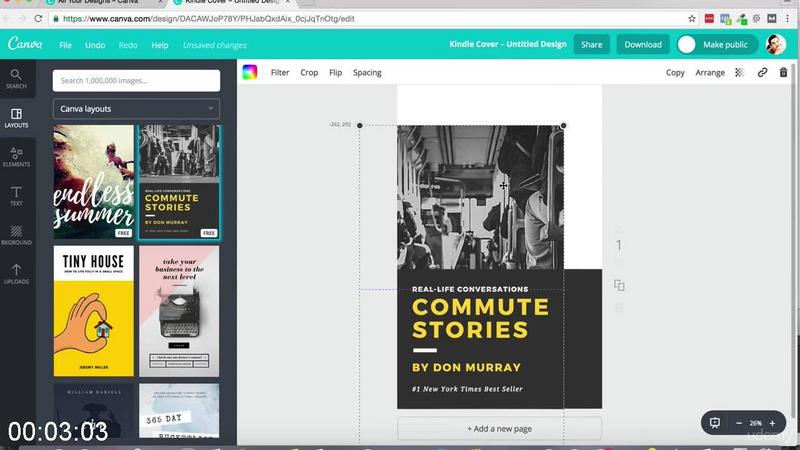Open the Filter option

click(x=280, y=72)
